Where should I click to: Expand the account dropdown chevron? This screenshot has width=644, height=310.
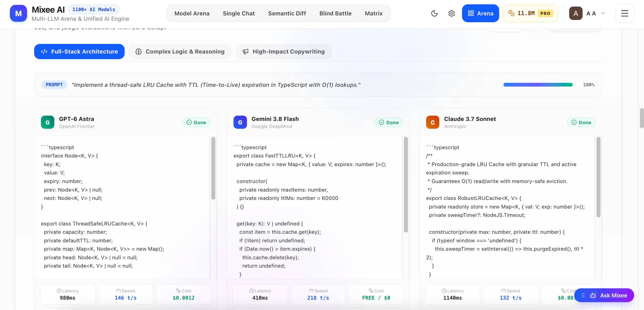pyautogui.click(x=603, y=13)
